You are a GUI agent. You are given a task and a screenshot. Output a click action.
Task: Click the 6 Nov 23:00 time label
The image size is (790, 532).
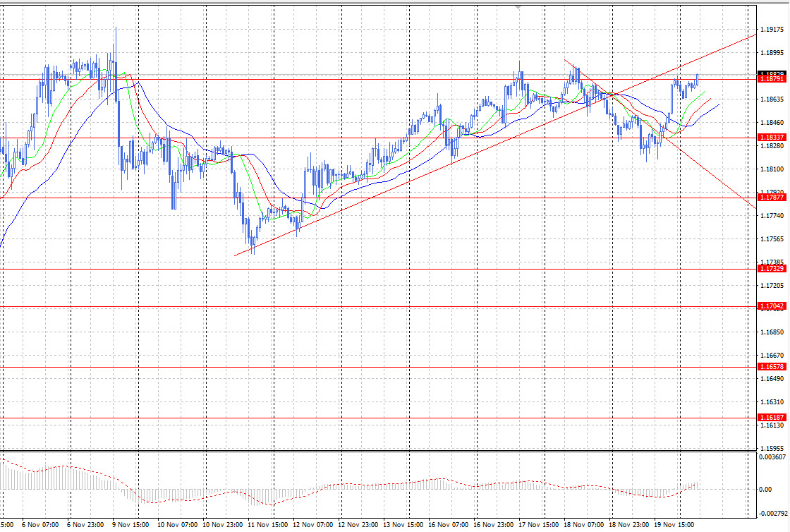click(85, 524)
